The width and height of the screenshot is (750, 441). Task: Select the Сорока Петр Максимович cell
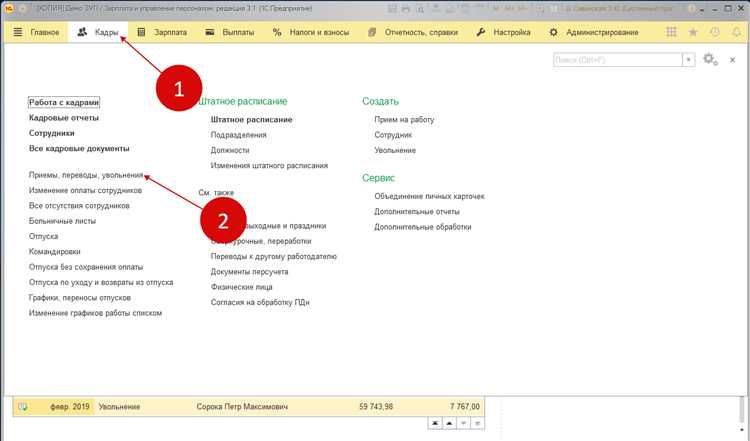[243, 407]
